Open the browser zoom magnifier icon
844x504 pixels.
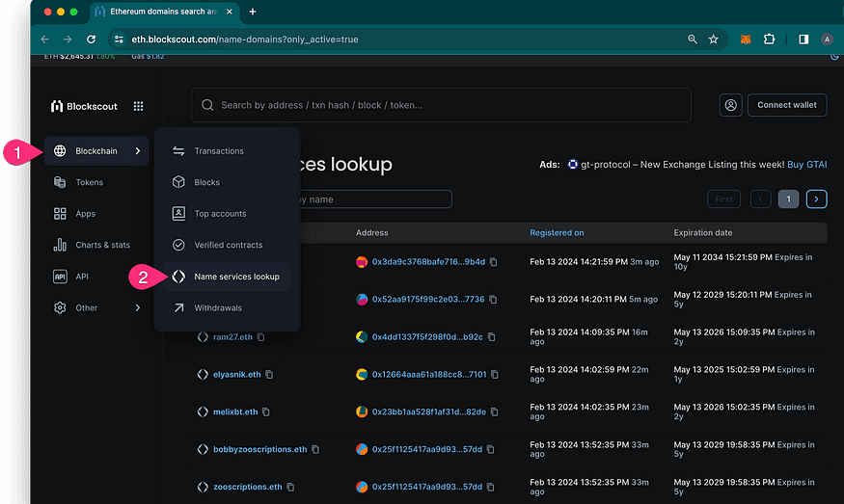pyautogui.click(x=693, y=40)
